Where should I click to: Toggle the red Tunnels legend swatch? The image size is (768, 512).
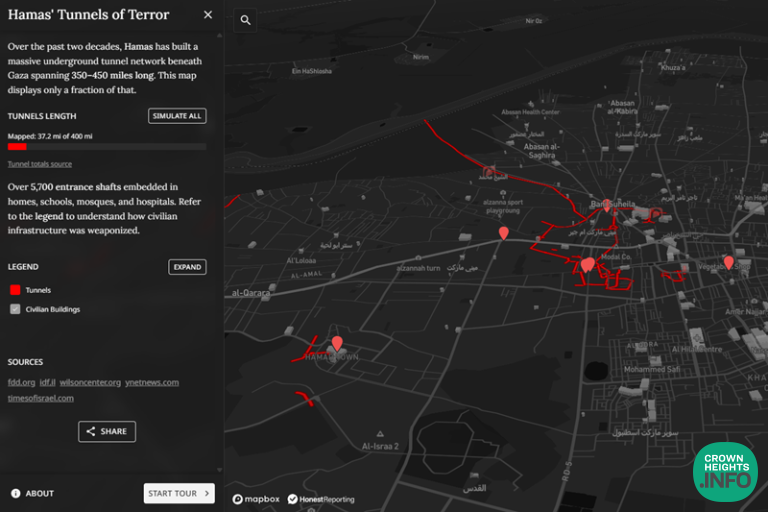15,290
